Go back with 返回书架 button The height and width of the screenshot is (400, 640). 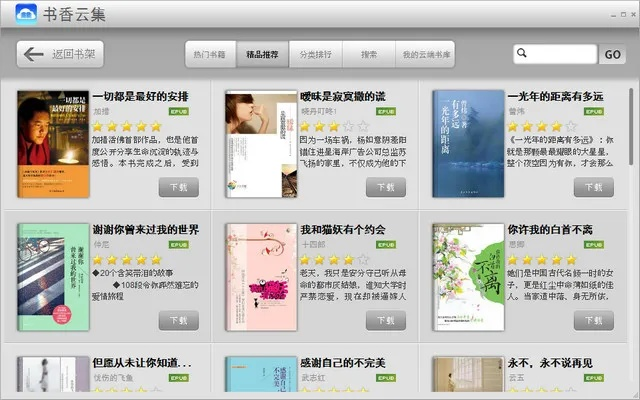[61, 54]
